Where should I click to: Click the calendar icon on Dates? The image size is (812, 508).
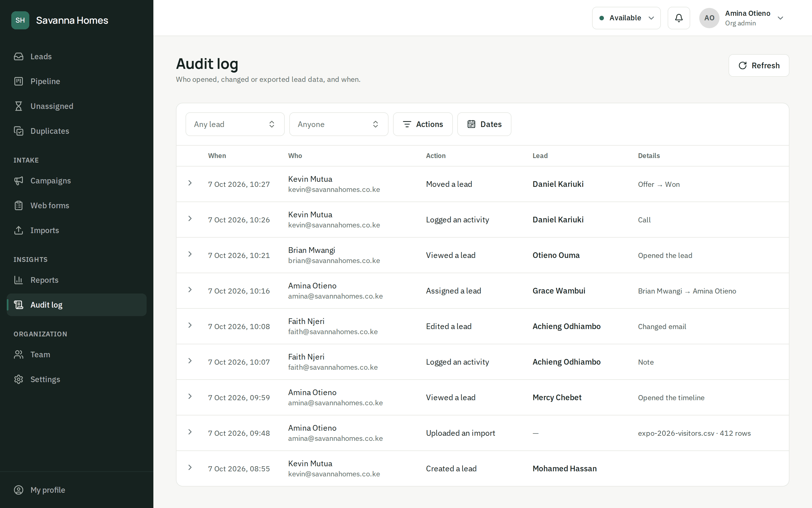click(x=471, y=124)
